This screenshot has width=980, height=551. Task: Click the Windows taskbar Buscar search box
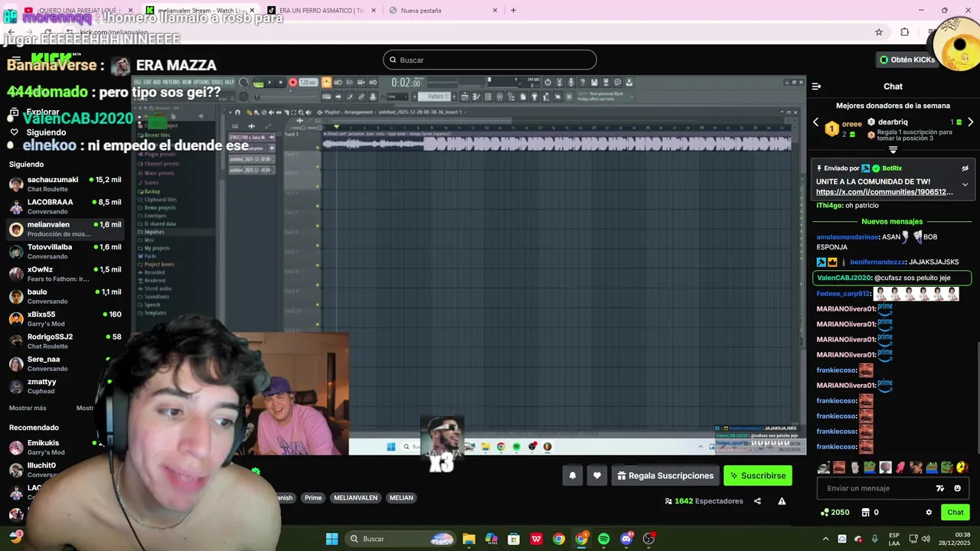pos(401,539)
